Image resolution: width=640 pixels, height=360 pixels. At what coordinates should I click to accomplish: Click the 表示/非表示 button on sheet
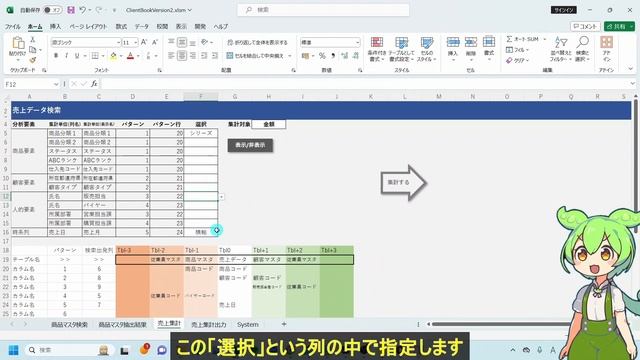(x=250, y=145)
